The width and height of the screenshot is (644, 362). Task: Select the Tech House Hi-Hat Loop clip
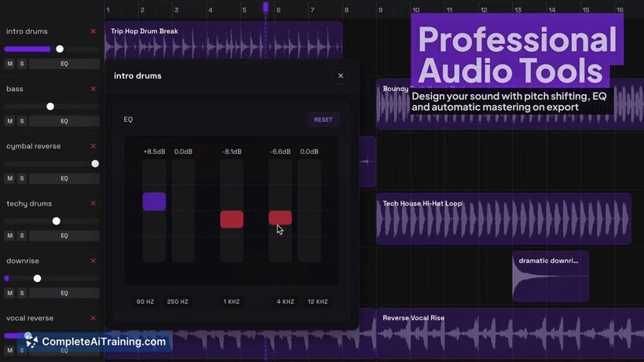click(503, 219)
